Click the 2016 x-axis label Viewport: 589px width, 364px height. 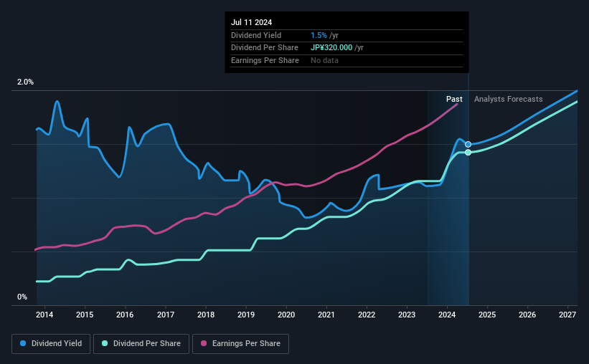[x=125, y=315]
